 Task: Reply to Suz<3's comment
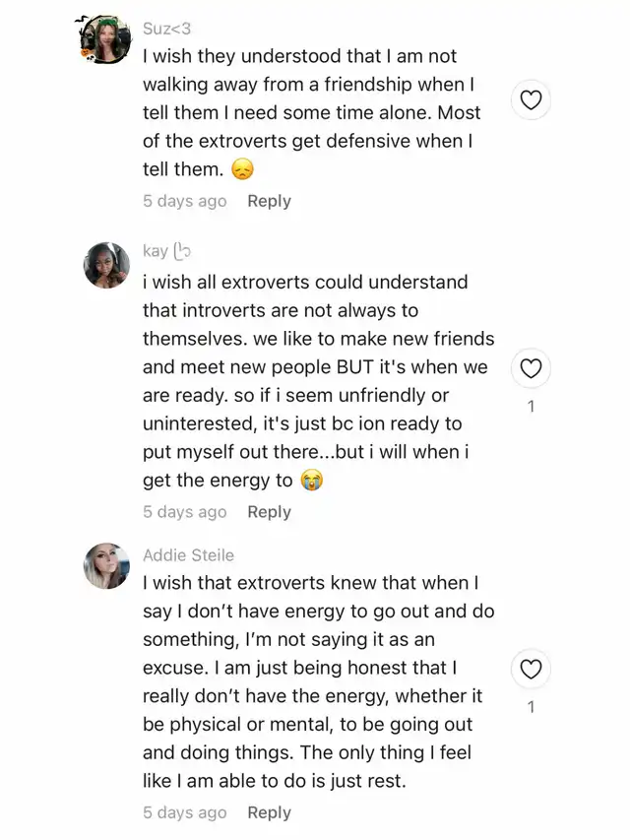(x=269, y=201)
